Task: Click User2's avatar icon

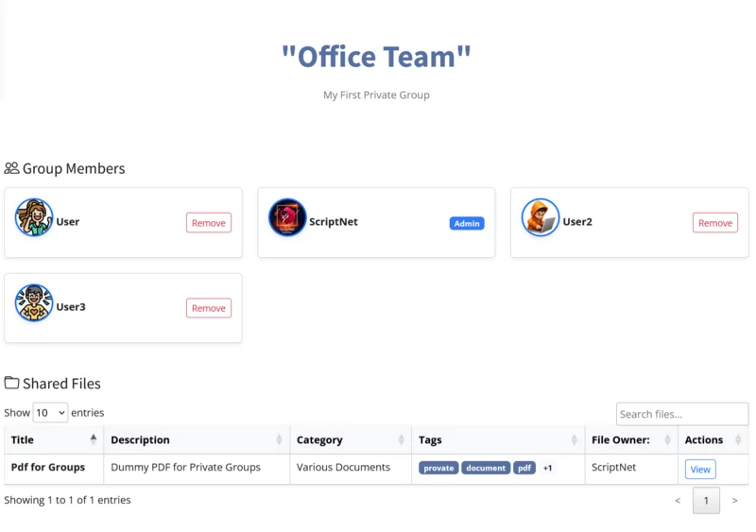Action: (x=541, y=218)
